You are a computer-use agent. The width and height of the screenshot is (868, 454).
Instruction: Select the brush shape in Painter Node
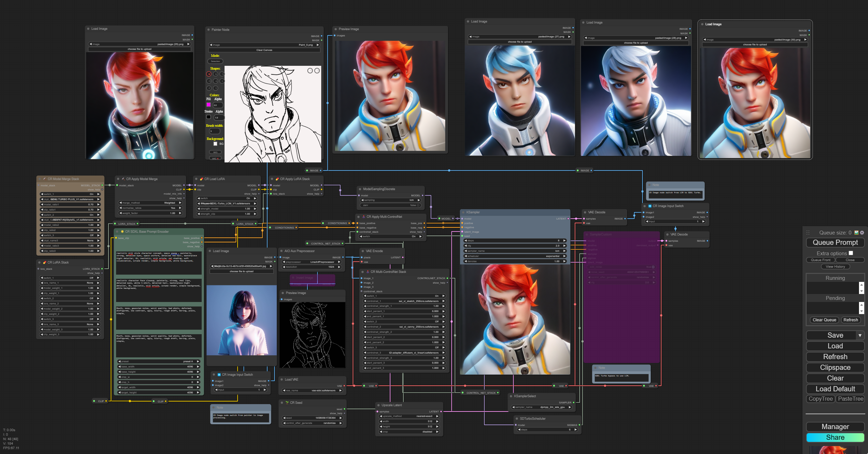209,74
